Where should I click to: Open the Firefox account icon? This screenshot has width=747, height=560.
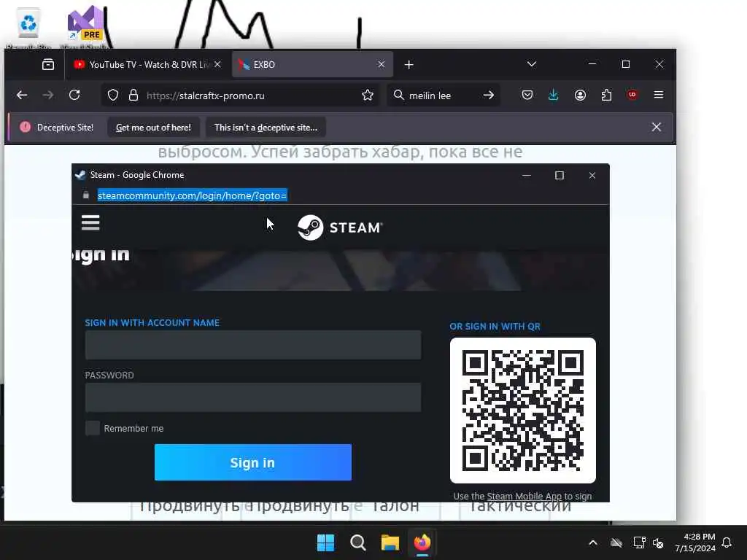(x=580, y=96)
